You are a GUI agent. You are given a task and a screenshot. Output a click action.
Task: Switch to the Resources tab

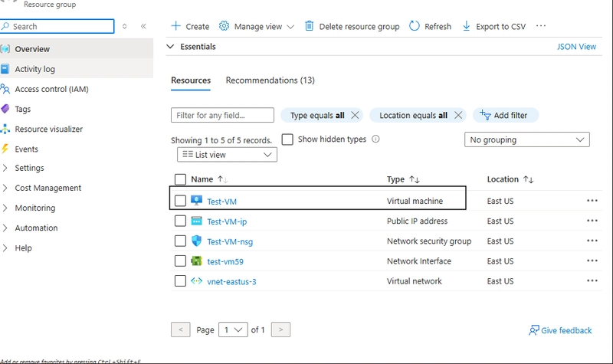coord(191,80)
